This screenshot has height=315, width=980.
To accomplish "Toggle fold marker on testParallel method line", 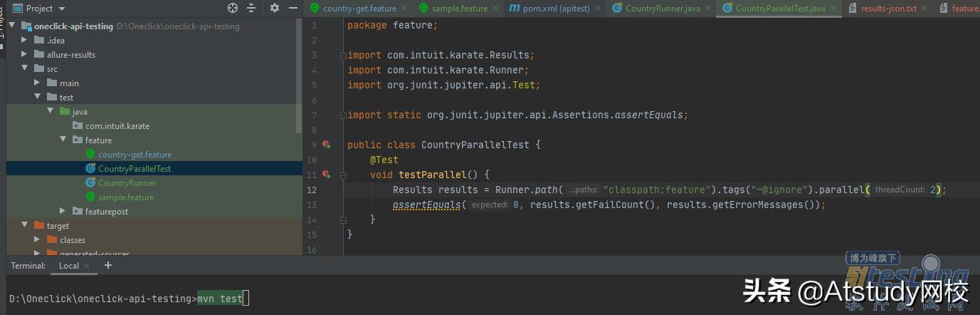I will pos(343,175).
